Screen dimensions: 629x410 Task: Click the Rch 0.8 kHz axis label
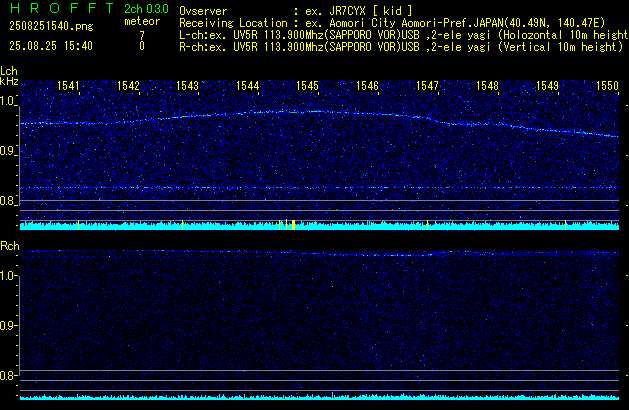click(7, 376)
